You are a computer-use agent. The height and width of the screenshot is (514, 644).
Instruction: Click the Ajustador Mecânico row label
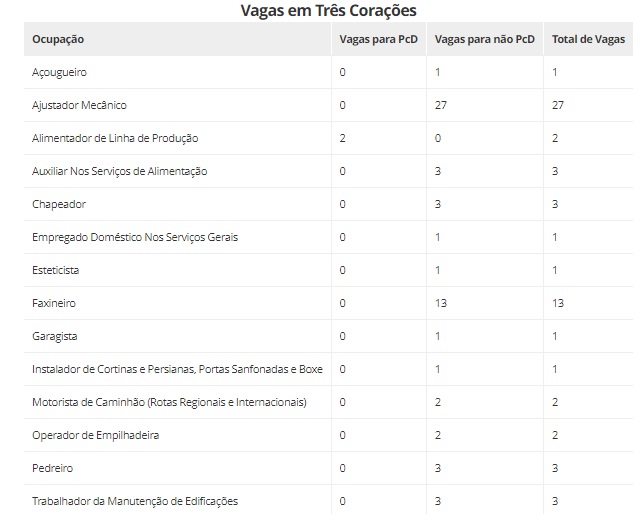(x=79, y=105)
